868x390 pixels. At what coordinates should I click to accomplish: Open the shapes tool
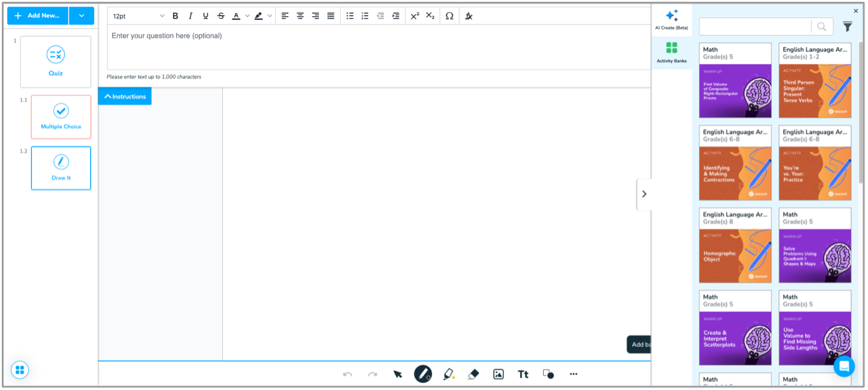point(548,374)
